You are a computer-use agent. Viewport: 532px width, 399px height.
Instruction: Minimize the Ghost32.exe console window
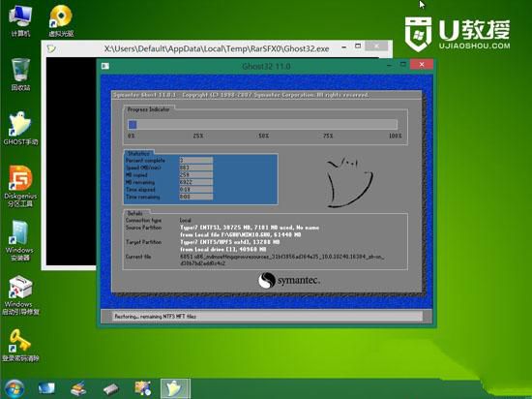pos(344,47)
